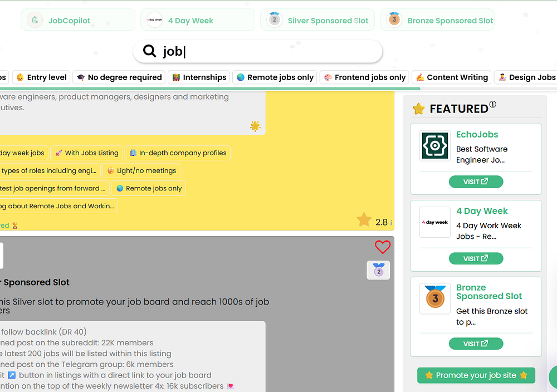Click the 'latest 200 jobs will be listed' line
The height and width of the screenshot is (392, 557).
pos(86,354)
